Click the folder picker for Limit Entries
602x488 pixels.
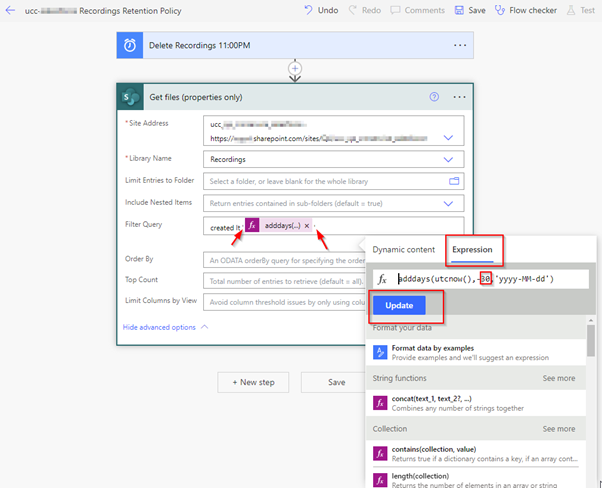point(453,181)
